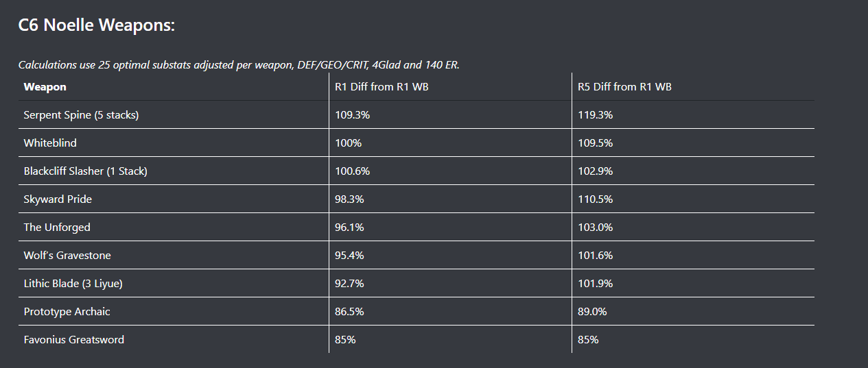Screen dimensions: 868x368
Task: Click the Favonius Greatsword cell
Action: [x=74, y=340]
